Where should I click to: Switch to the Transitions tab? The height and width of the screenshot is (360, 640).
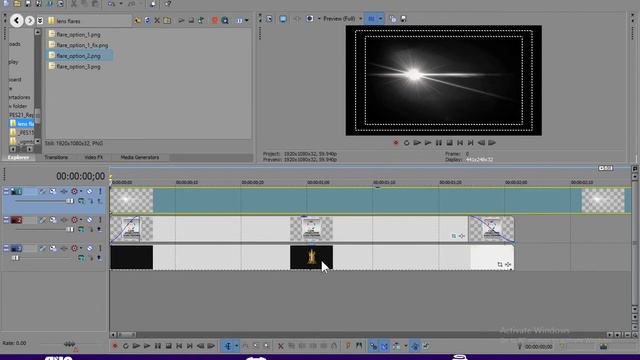[x=56, y=157]
